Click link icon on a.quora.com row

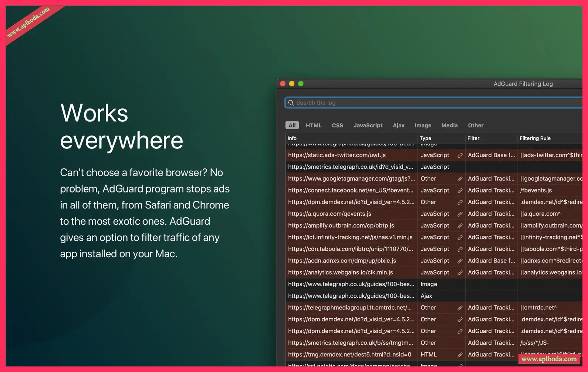[460, 214]
